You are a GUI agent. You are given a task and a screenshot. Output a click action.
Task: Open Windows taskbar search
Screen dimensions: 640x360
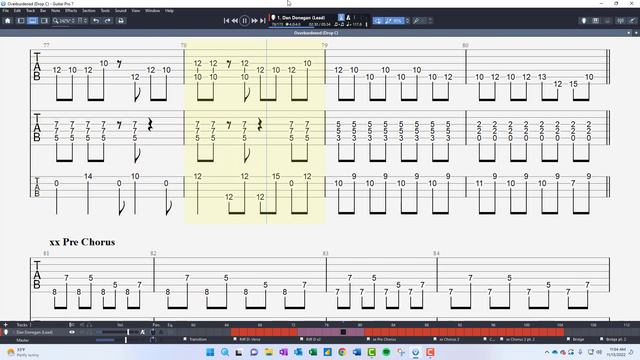[225, 352]
